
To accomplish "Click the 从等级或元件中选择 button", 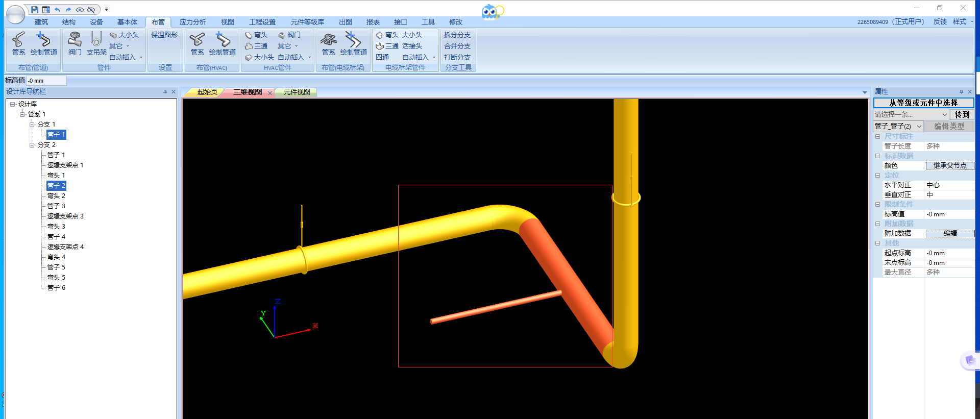I will [x=923, y=103].
